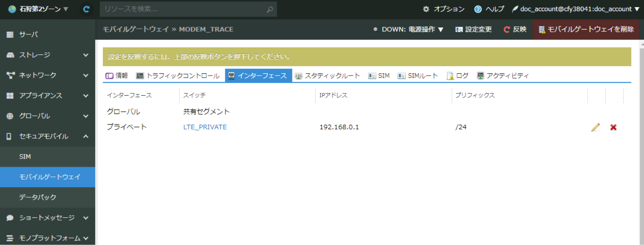
Task: Click モバイルゲートウェイを削除 button
Action: coord(586,30)
